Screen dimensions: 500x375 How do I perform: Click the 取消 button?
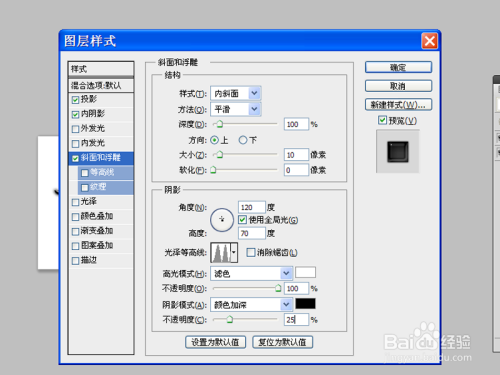pyautogui.click(x=398, y=86)
